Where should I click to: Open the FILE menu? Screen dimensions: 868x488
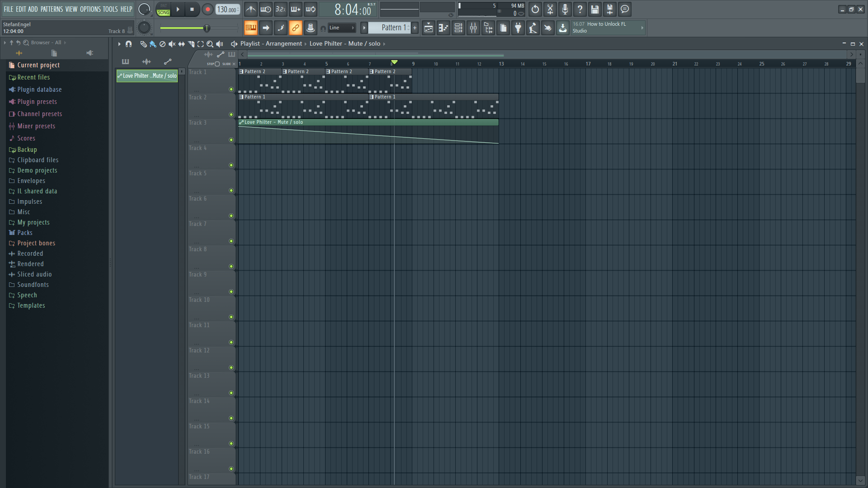click(x=9, y=9)
